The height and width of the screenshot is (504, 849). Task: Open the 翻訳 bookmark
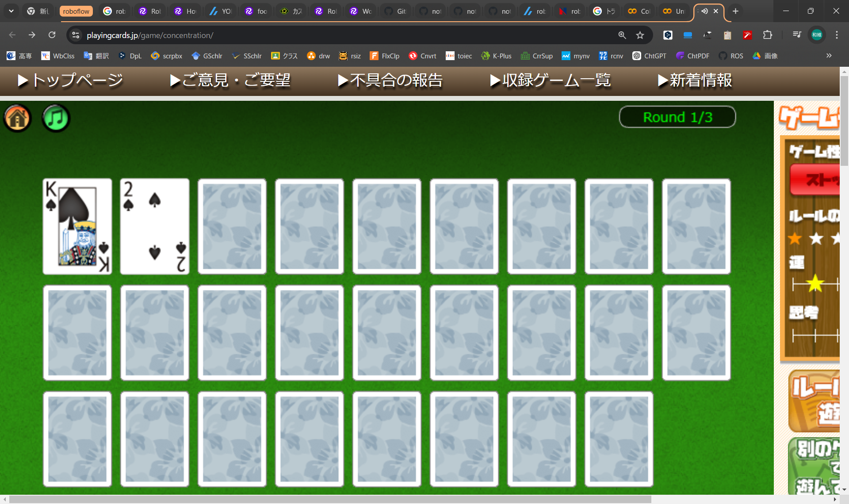pyautogui.click(x=96, y=56)
